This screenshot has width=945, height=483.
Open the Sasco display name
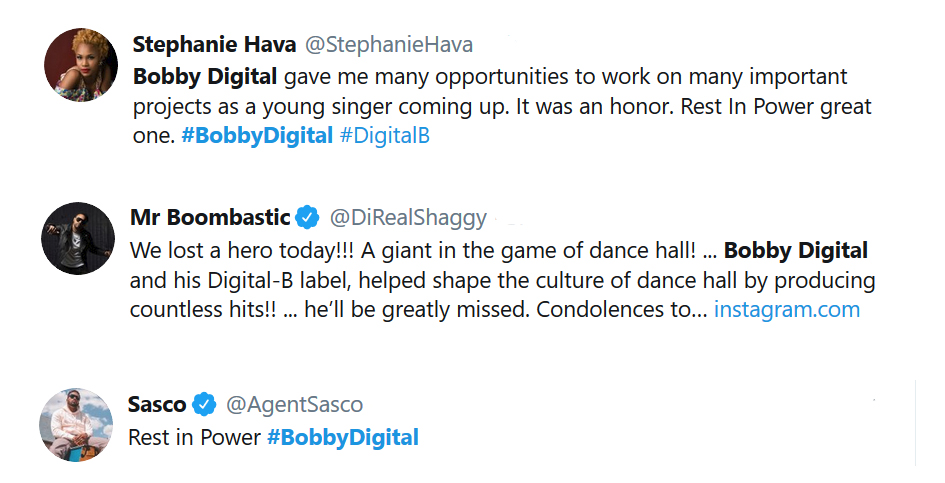[x=157, y=404]
